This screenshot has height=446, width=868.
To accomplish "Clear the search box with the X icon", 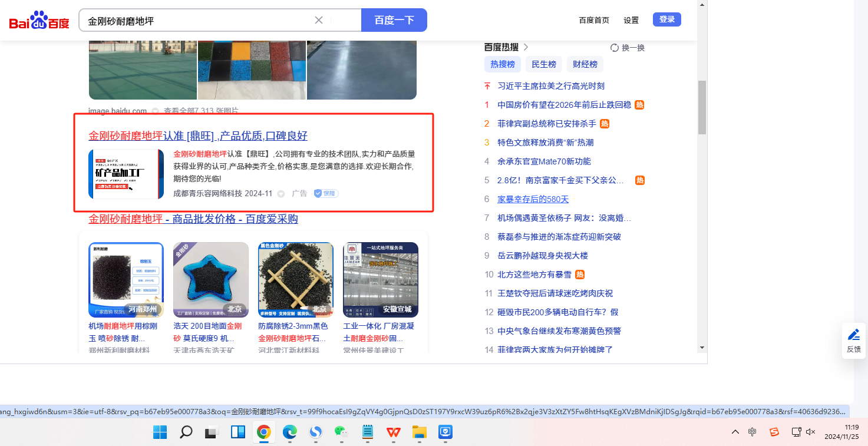I will point(319,20).
